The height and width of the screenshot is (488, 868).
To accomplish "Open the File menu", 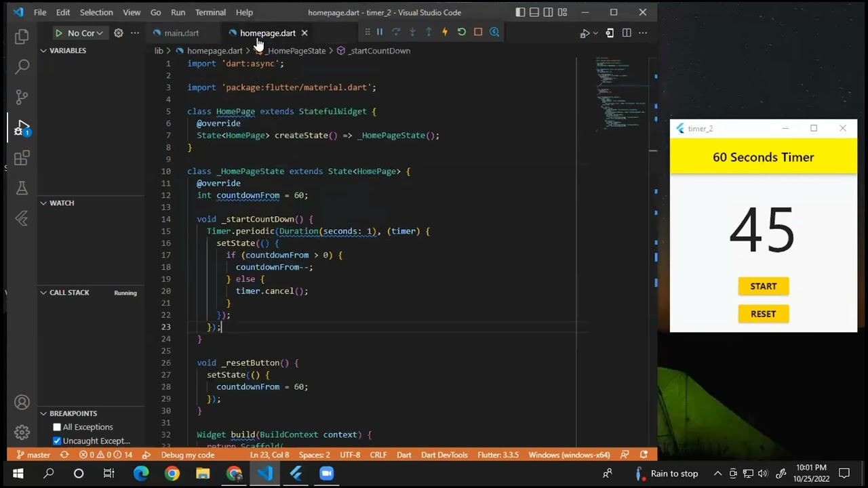I will (40, 12).
